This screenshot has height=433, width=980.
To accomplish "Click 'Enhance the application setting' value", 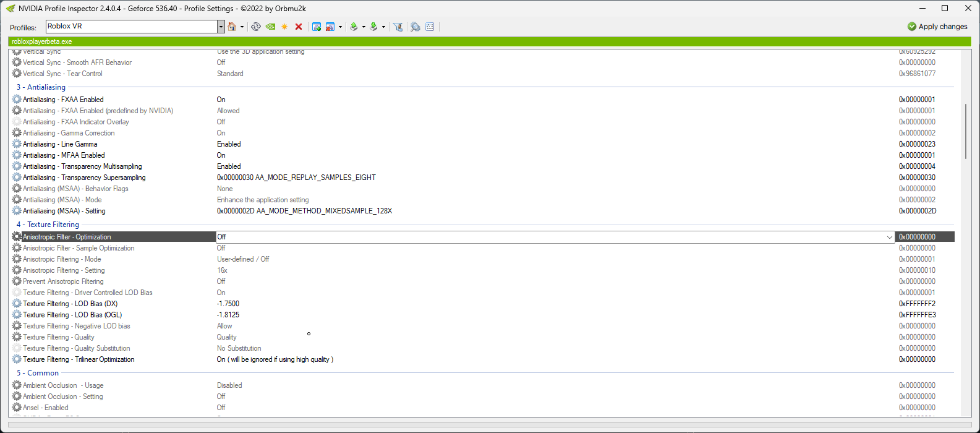I will point(263,200).
